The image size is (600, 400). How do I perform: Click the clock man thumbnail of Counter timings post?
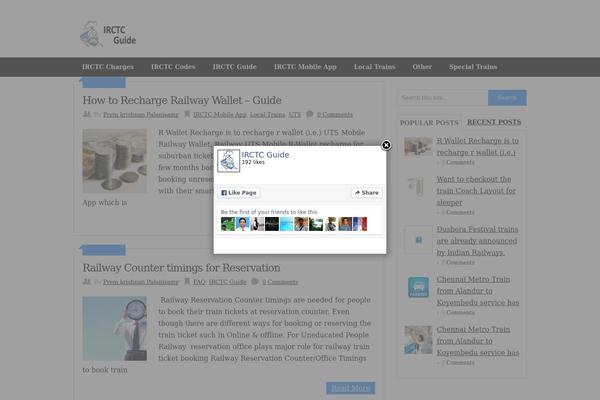pyautogui.click(x=114, y=328)
